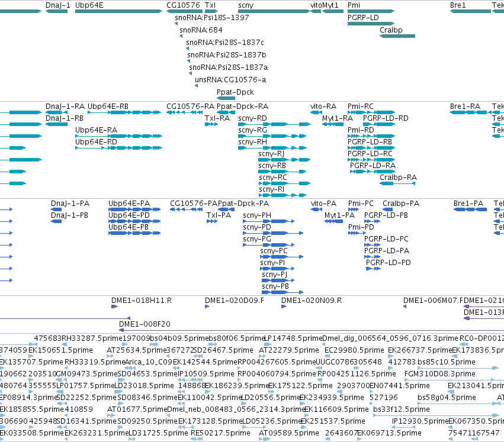Open the Cralbp-PA protein label
Screen dimensions: 504x442
pyautogui.click(x=401, y=204)
